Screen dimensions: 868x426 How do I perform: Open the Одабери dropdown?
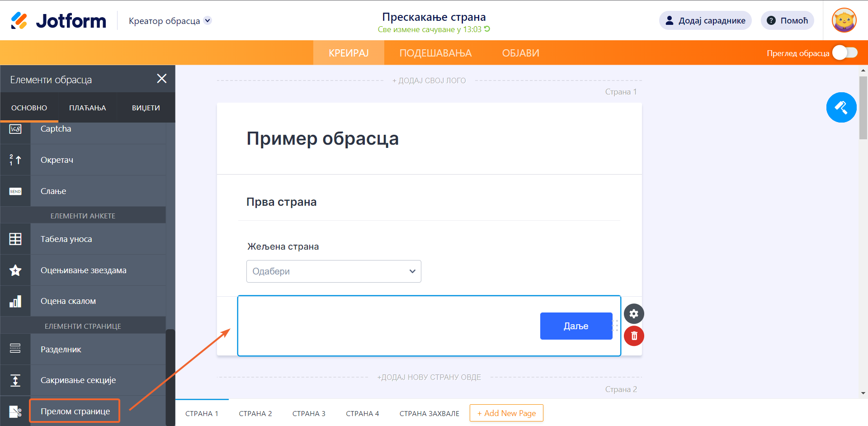[334, 271]
